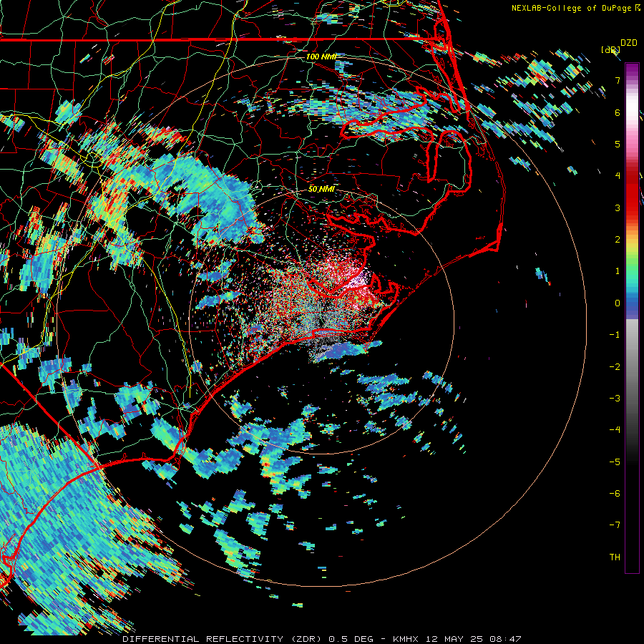Image resolution: width=644 pixels, height=644 pixels.
Task: Click the -3 value on the color scale
Action: [615, 399]
